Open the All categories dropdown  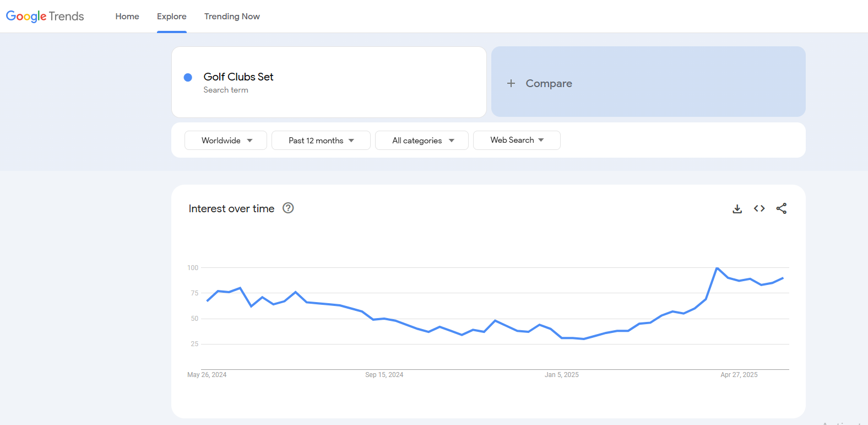[422, 140]
